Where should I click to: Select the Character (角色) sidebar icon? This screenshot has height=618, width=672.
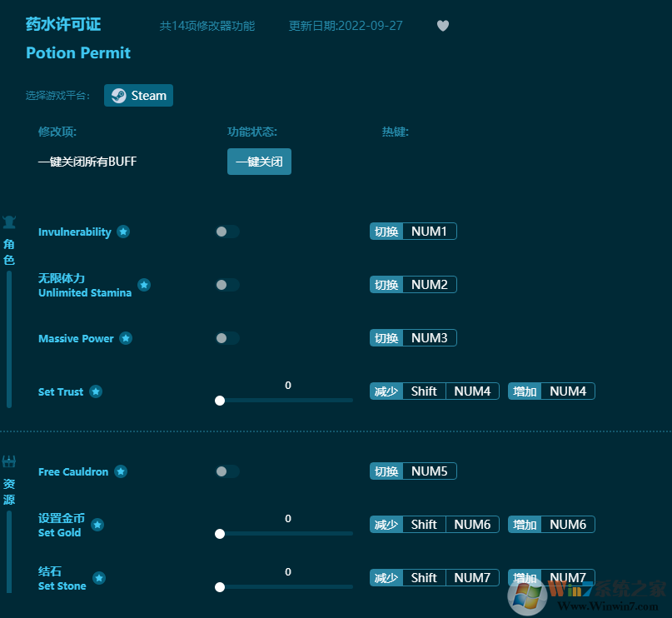click(x=9, y=222)
